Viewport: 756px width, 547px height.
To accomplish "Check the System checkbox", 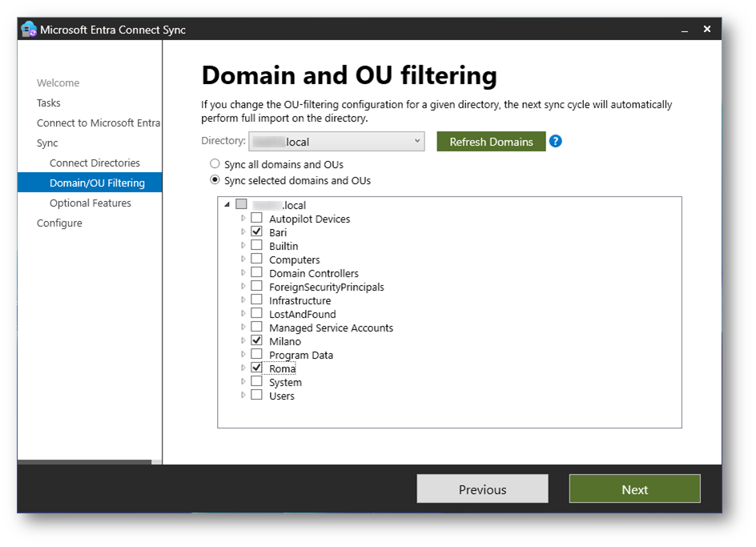I will click(x=257, y=381).
